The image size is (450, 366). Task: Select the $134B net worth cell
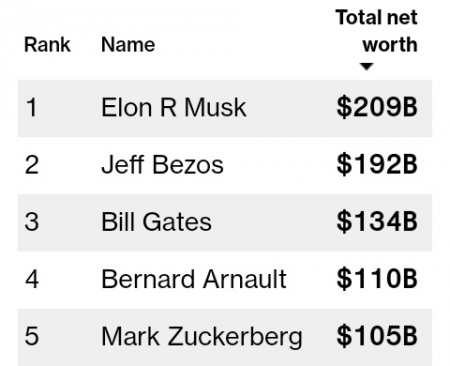coord(377,222)
